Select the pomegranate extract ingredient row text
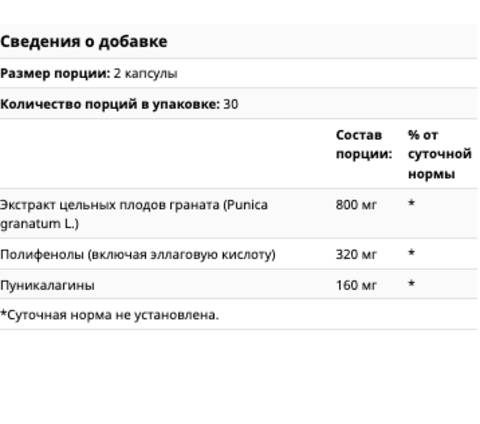Image resolution: width=480 pixels, height=424 pixels. [134, 214]
